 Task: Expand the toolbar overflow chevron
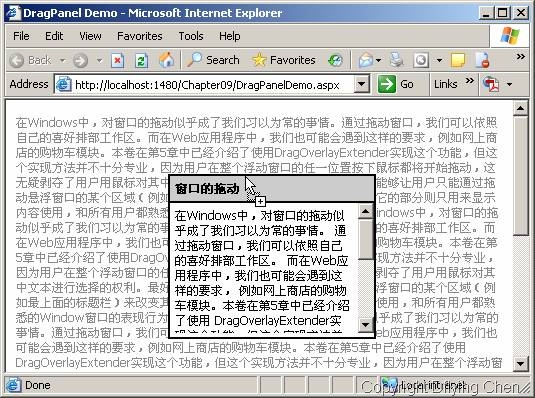[521, 56]
